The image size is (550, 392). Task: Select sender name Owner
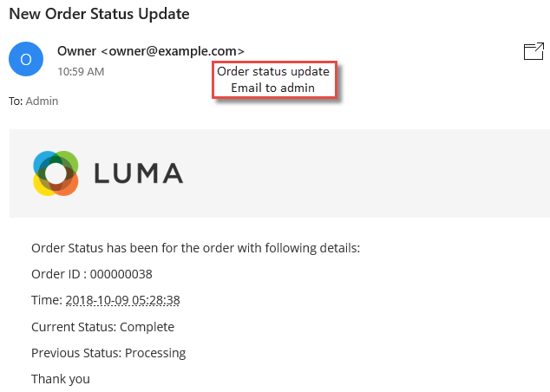coord(76,51)
